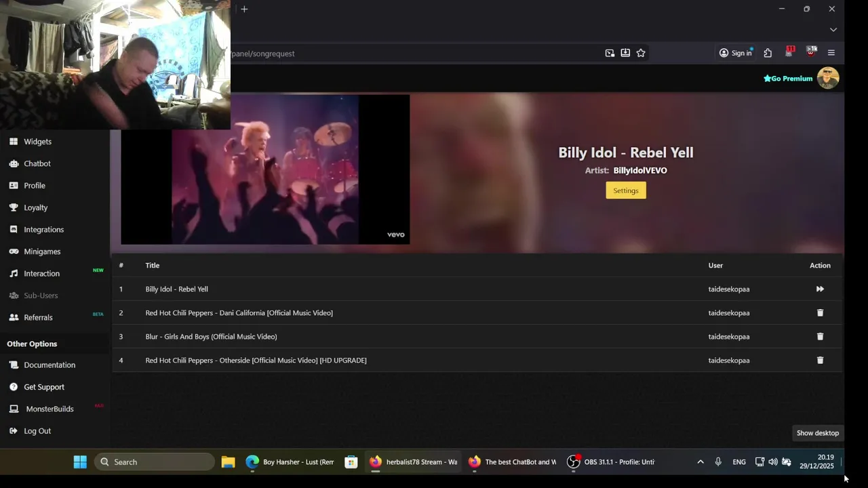
Task: Open the browser Extensions puzzle icon
Action: point(768,53)
